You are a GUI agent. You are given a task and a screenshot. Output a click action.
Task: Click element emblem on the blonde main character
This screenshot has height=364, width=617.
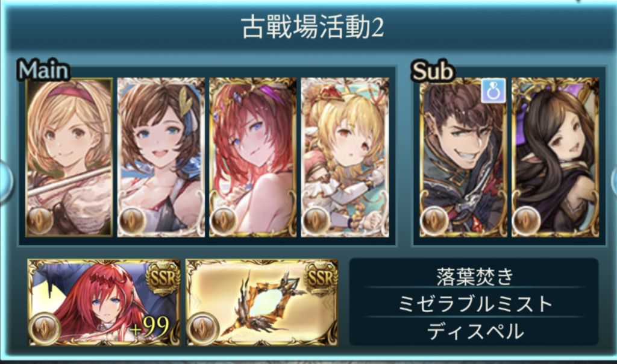tap(40, 221)
